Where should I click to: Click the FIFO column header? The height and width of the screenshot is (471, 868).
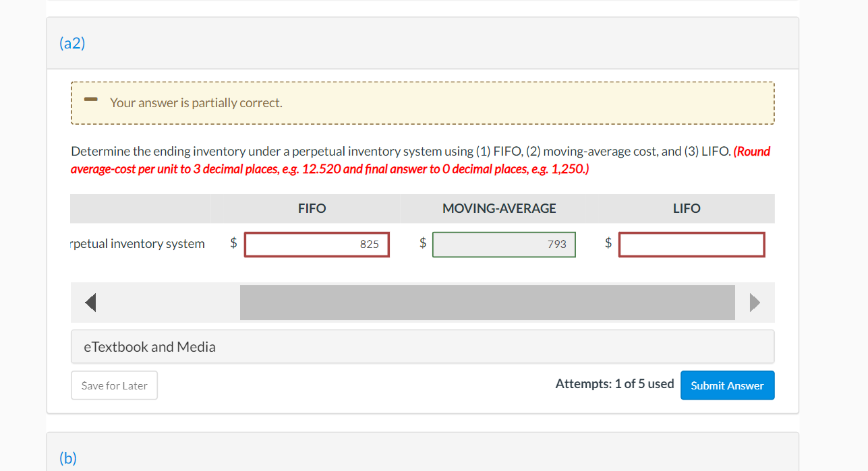click(x=311, y=208)
